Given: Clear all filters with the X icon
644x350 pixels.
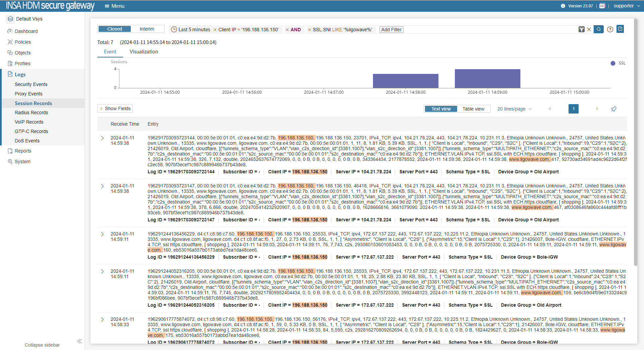Looking at the screenshot, I should [589, 30].
